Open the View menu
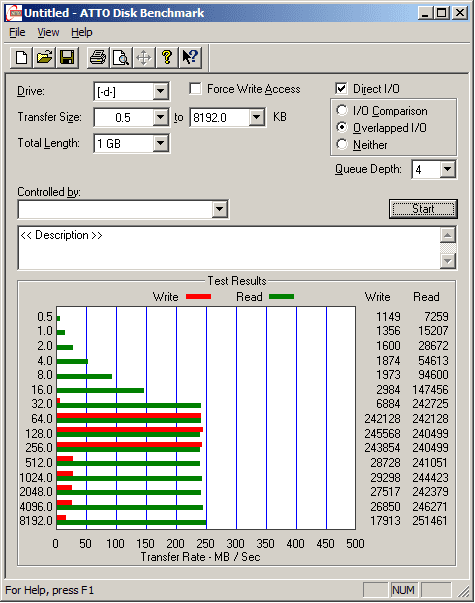Viewport: 475px width, 603px height. click(x=48, y=32)
